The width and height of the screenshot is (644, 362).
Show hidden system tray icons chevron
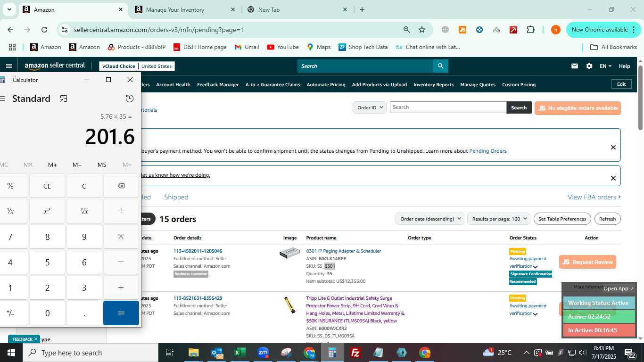coord(526,353)
